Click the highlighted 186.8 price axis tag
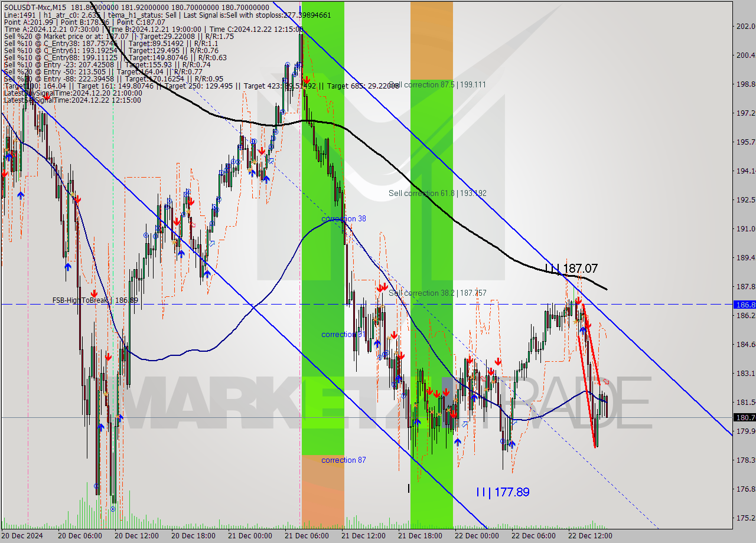This screenshot has height=543, width=756. coord(744,305)
